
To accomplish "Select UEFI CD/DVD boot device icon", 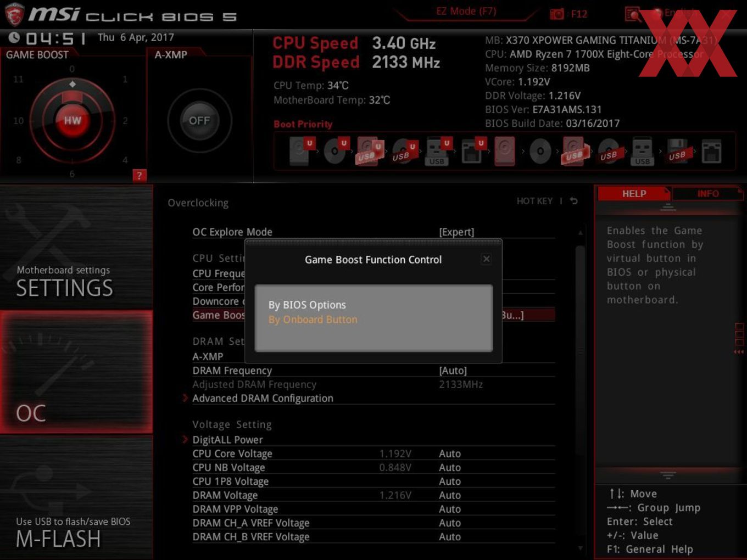I will (x=337, y=151).
